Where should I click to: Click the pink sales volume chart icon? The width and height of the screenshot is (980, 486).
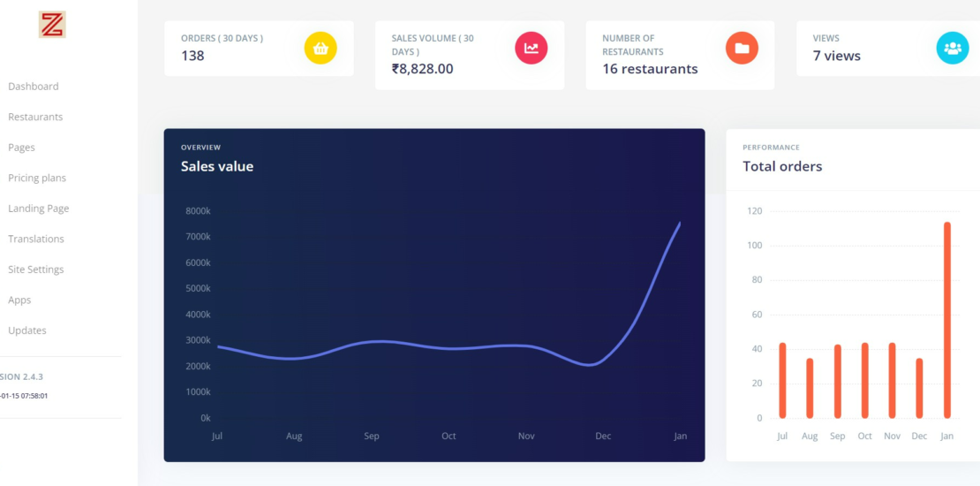pyautogui.click(x=531, y=48)
